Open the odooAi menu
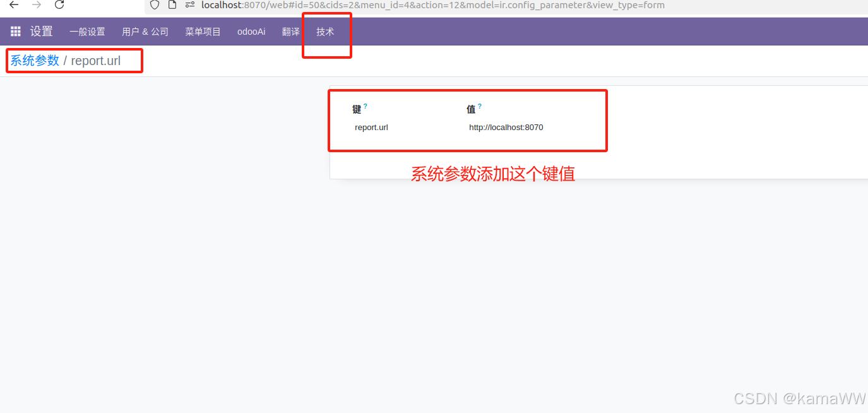 pos(251,31)
